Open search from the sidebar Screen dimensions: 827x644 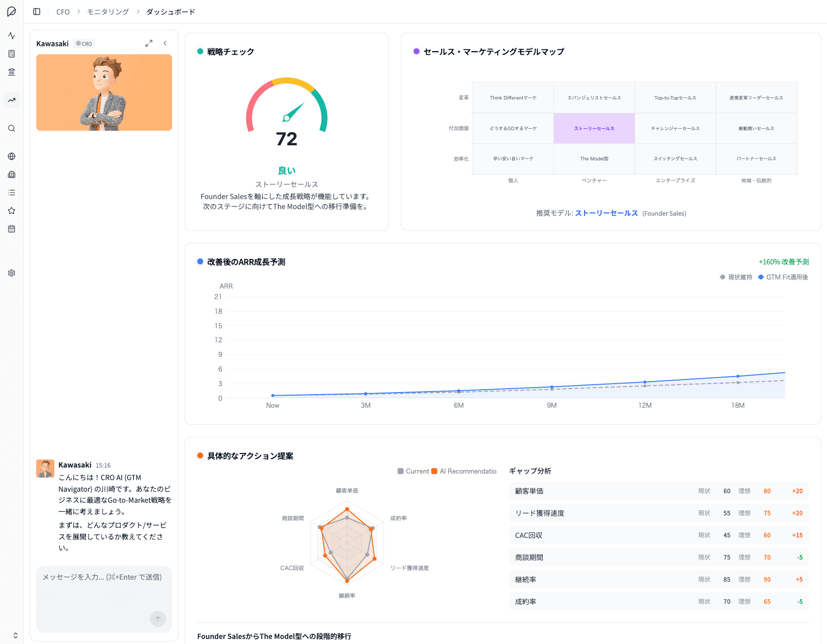[x=11, y=128]
